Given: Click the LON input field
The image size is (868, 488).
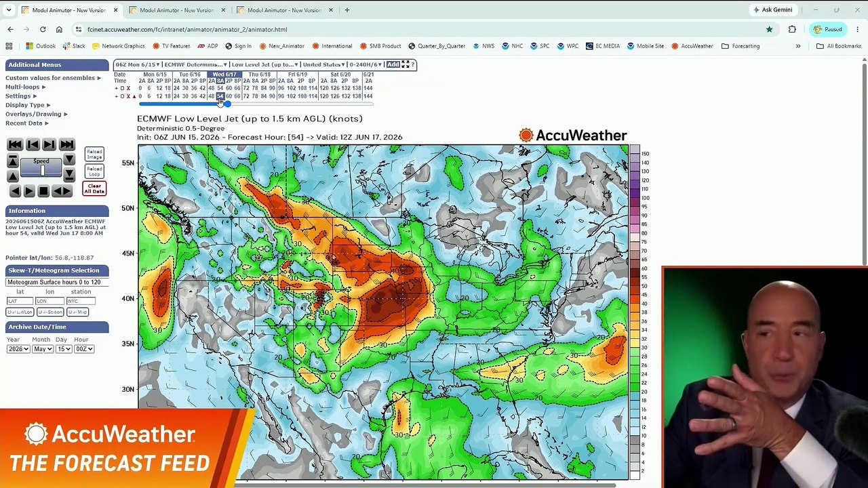Looking at the screenshot, I should pos(50,301).
